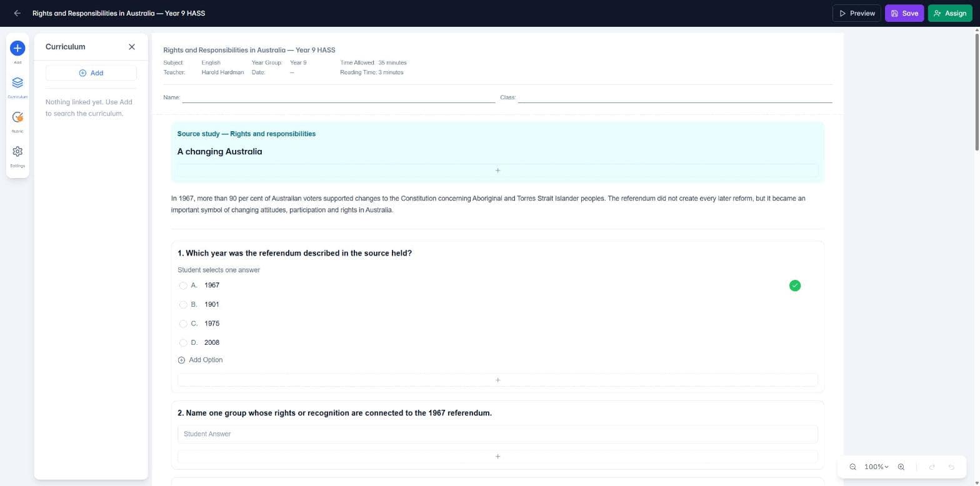980x486 pixels.
Task: Click the 'Harold Hardman' teacher value
Action: 222,72
